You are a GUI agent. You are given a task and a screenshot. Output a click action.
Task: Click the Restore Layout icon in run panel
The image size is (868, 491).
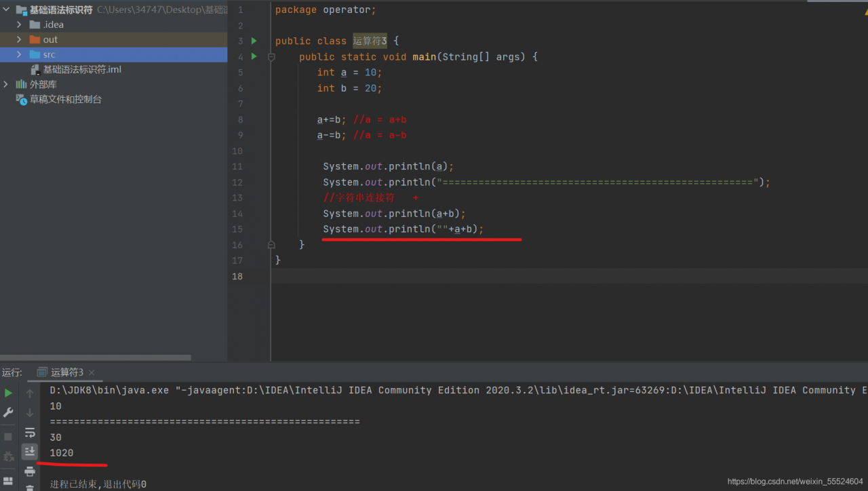pos(8,481)
